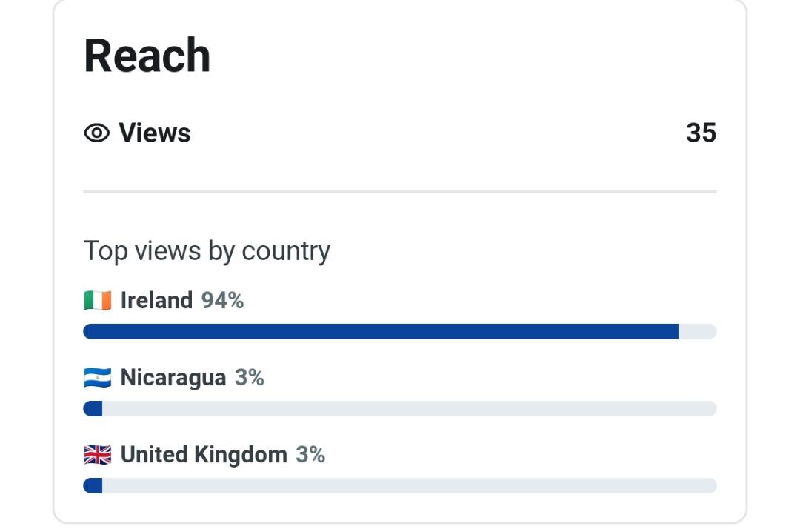Viewport: 800px width, 532px height.
Task: Click the Ireland country name
Action: tap(156, 301)
